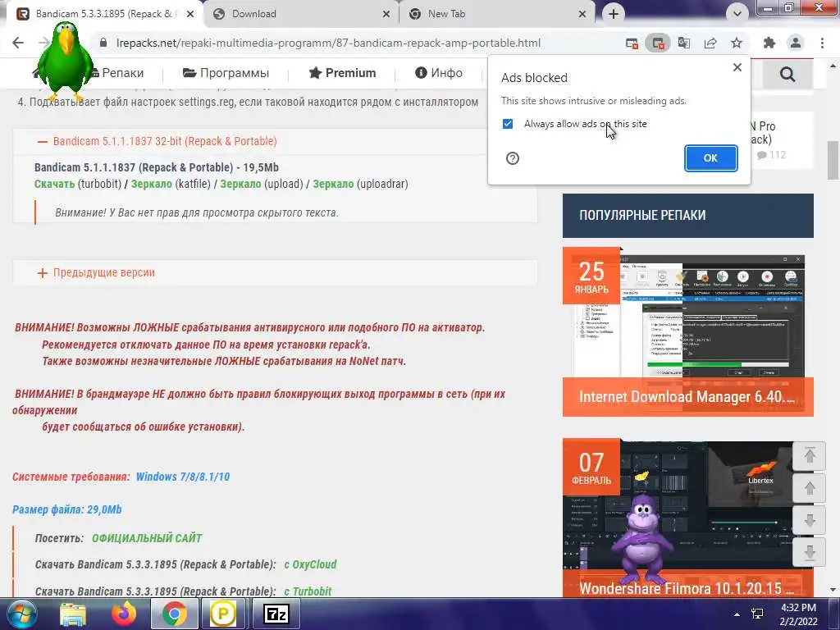Click OK in Ads blocked popup

pyautogui.click(x=711, y=158)
